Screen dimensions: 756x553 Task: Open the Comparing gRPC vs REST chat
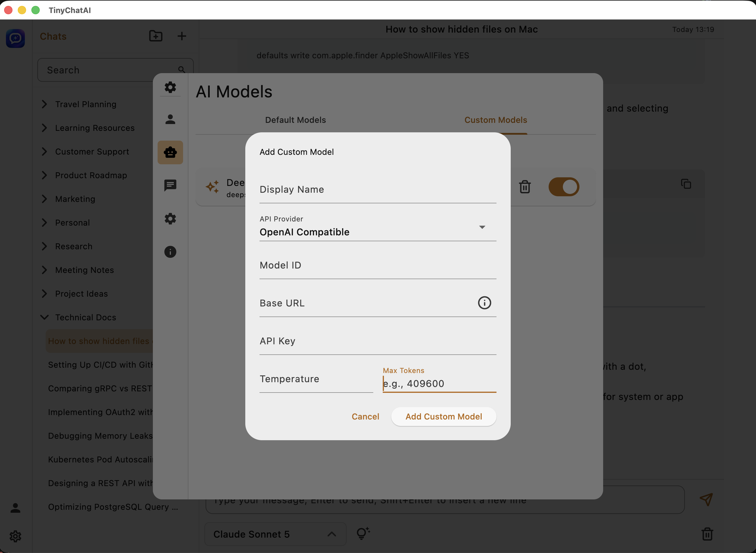coord(100,388)
